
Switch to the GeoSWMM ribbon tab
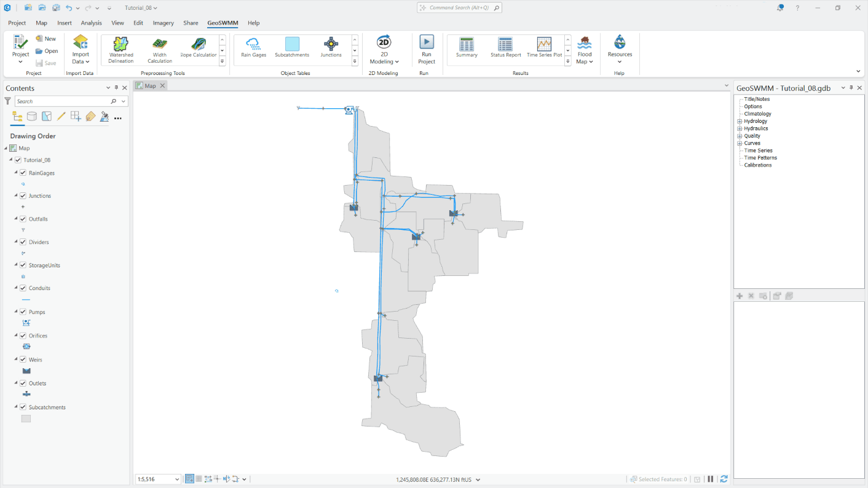[222, 23]
